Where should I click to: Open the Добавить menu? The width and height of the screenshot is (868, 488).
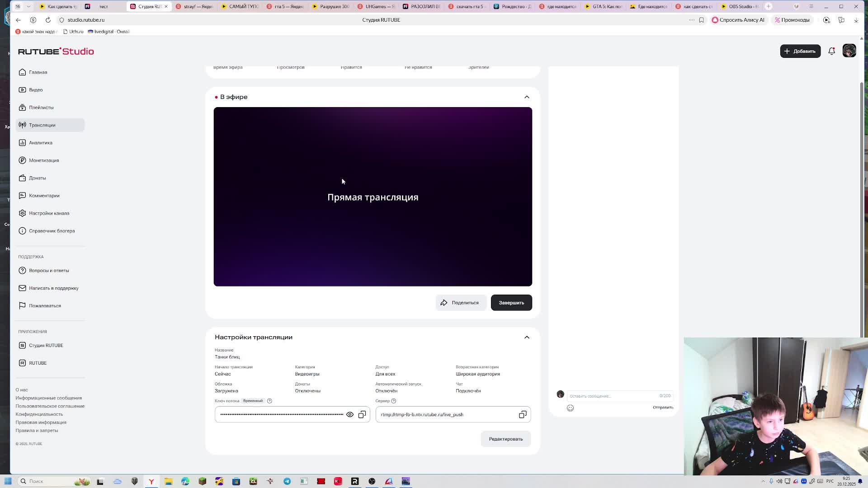tap(800, 51)
